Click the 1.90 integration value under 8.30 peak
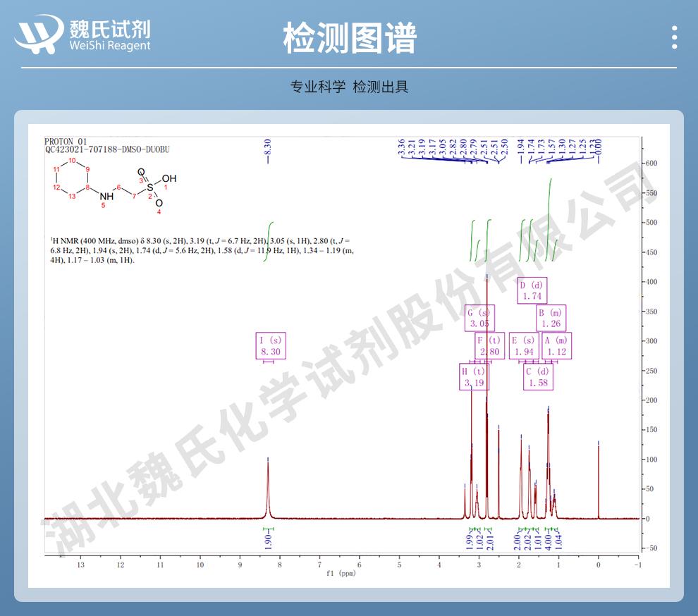The height and width of the screenshot is (616, 698). pyautogui.click(x=269, y=542)
